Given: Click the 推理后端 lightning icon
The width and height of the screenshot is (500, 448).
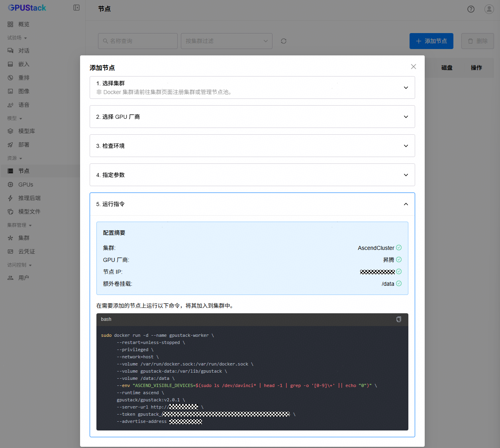Looking at the screenshot, I should coord(10,198).
